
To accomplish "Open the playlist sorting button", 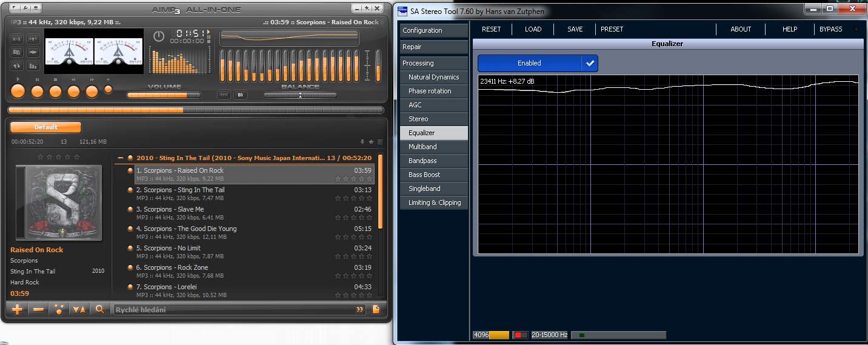I will [x=79, y=309].
